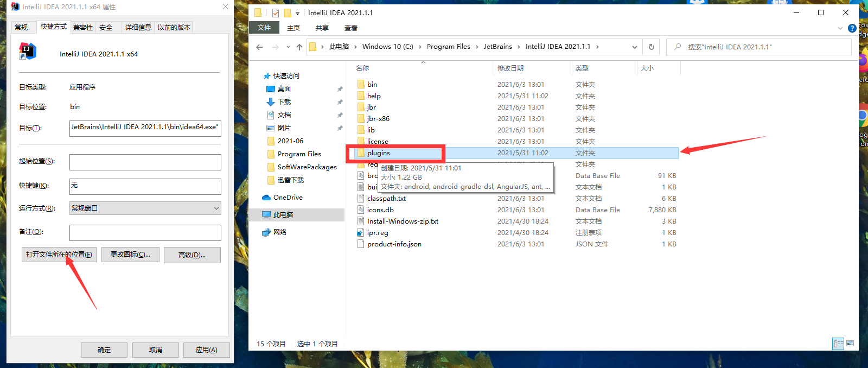Open Pictures (图片) in Quick access
This screenshot has height=368, width=868.
(279, 128)
